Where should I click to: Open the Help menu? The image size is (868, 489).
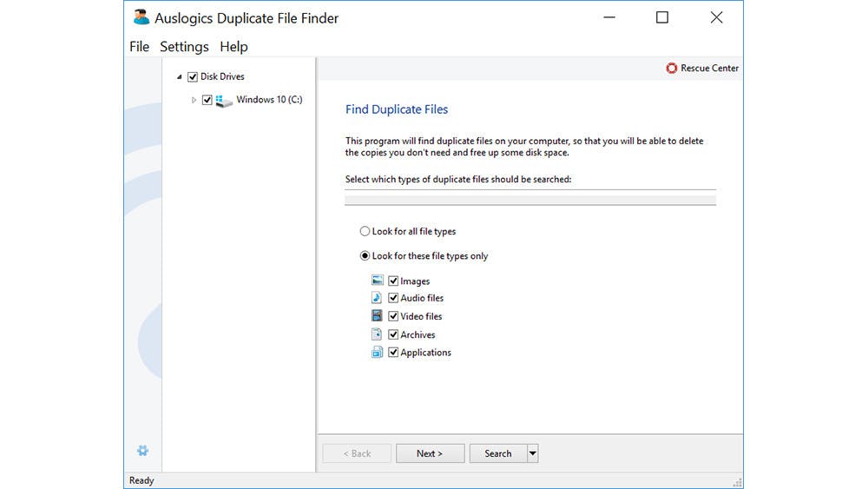233,47
